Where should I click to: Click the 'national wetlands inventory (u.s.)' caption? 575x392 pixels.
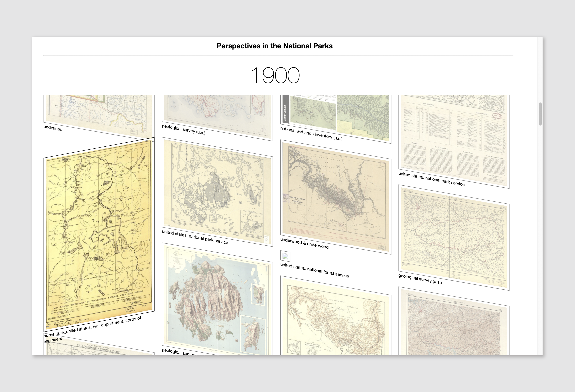(x=311, y=134)
